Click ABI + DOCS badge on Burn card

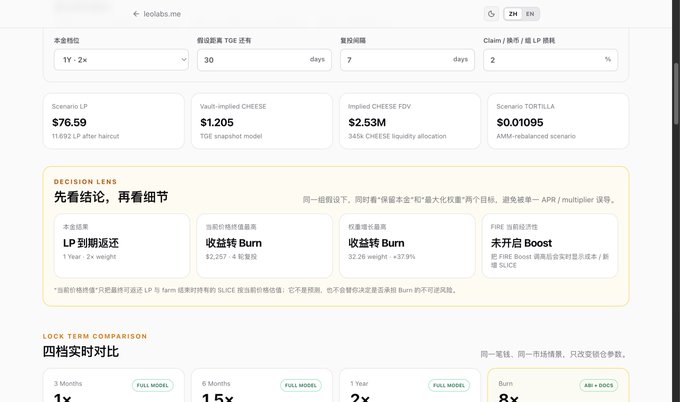click(598, 385)
